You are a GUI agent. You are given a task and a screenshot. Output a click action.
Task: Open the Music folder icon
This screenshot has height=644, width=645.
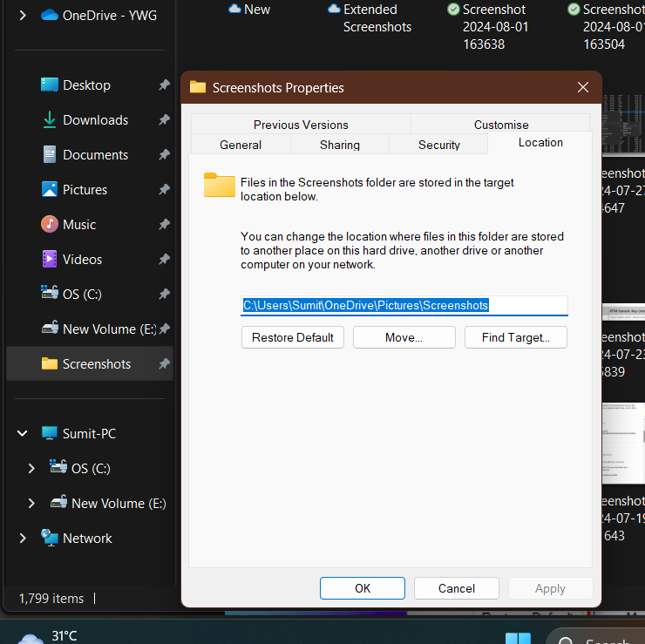coord(50,224)
